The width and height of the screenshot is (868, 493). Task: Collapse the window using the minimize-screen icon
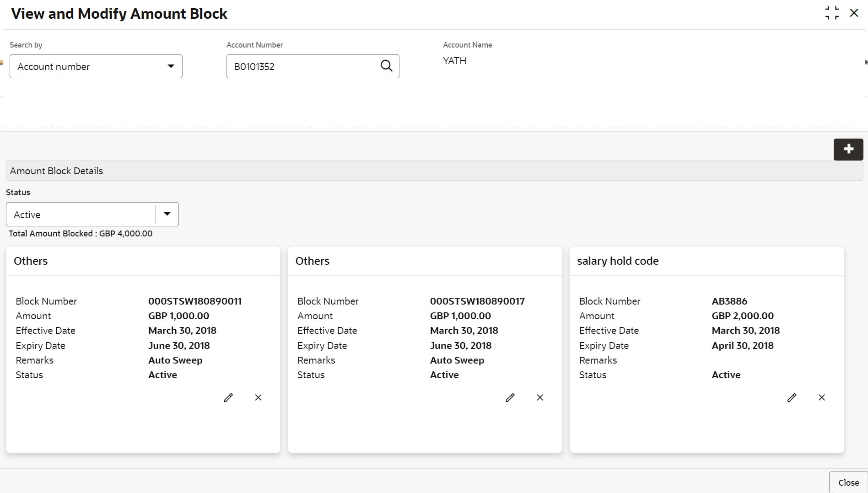pos(832,13)
